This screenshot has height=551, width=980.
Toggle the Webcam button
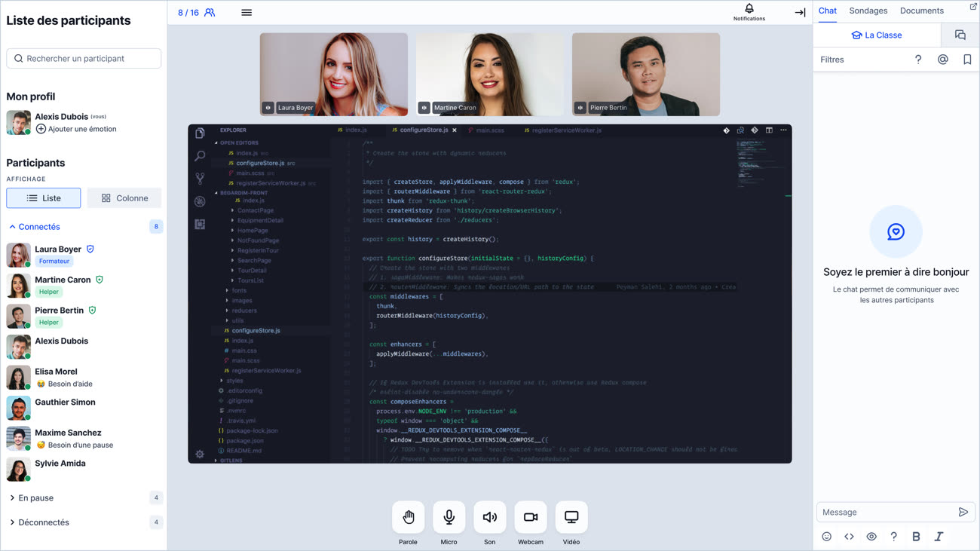(531, 517)
